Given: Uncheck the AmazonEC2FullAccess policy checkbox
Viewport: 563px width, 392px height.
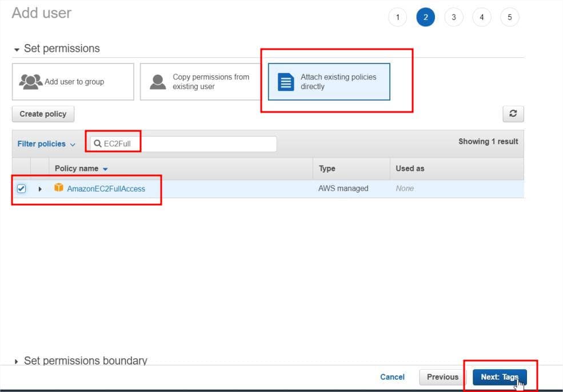Looking at the screenshot, I should (x=21, y=189).
